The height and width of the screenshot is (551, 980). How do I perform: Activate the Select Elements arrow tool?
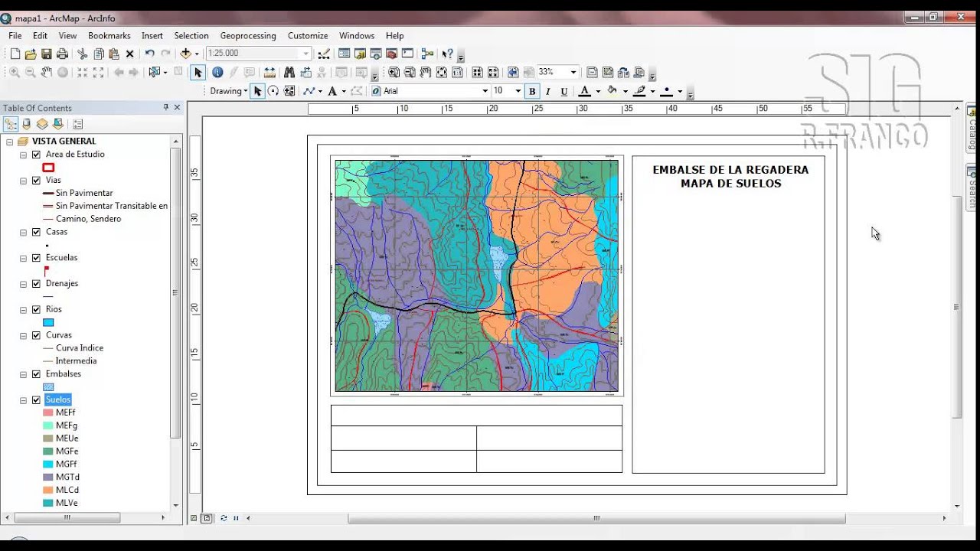click(198, 72)
